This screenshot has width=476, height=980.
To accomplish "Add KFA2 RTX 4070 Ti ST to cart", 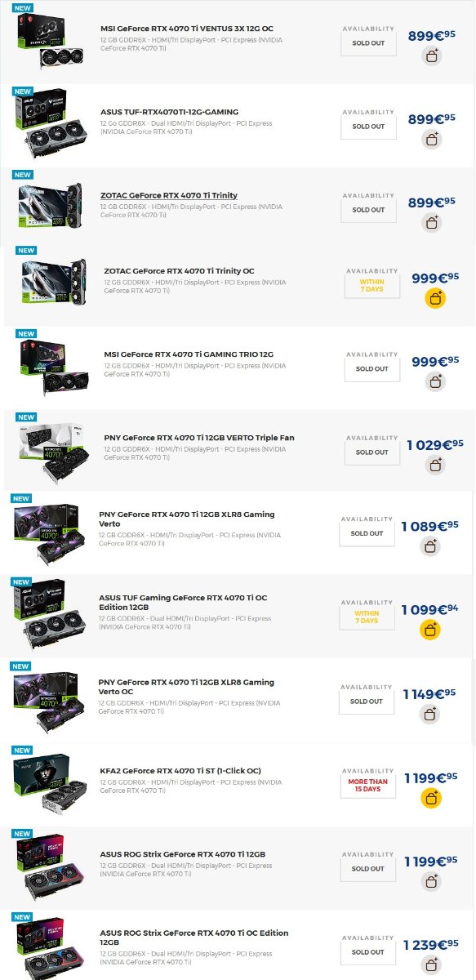I will coord(431,798).
